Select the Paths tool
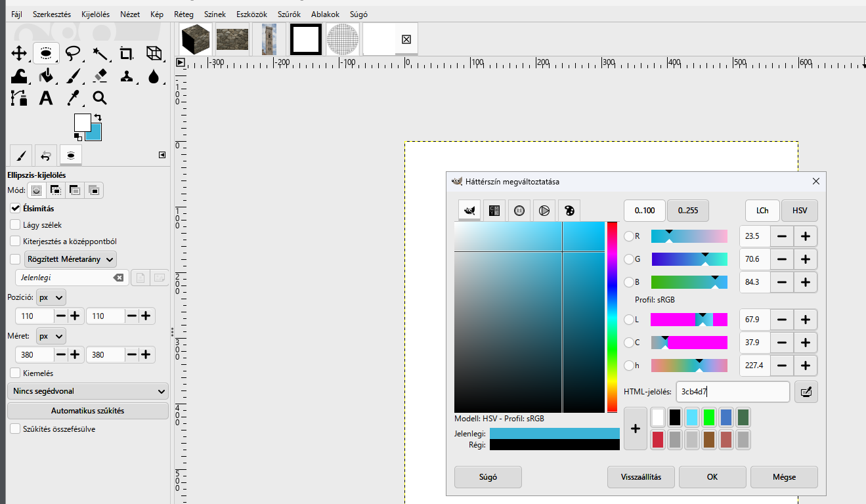 click(x=19, y=98)
